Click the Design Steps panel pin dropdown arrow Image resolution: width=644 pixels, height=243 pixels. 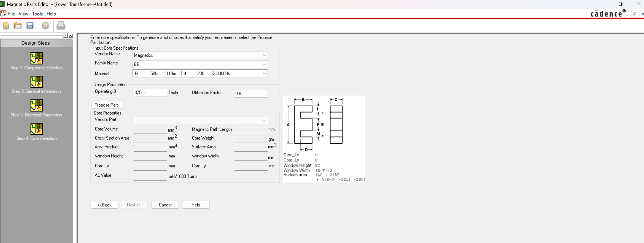click(x=65, y=36)
